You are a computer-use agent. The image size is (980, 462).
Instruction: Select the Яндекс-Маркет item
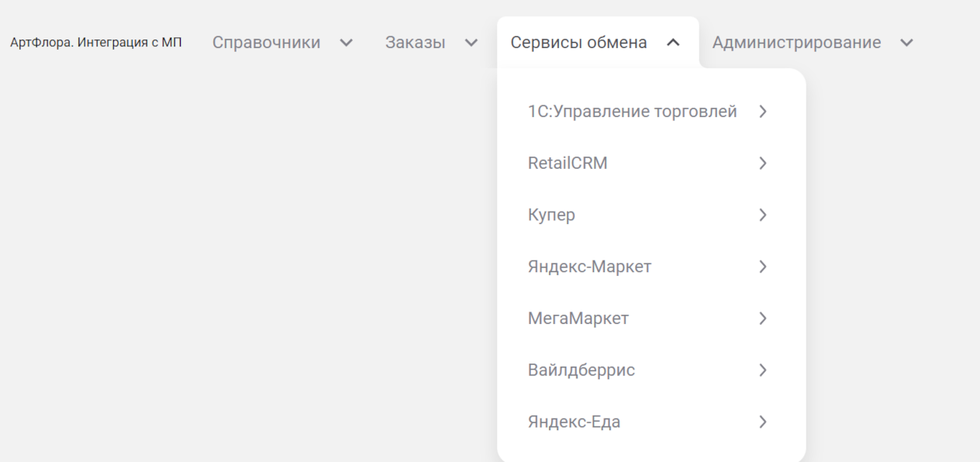[589, 267]
